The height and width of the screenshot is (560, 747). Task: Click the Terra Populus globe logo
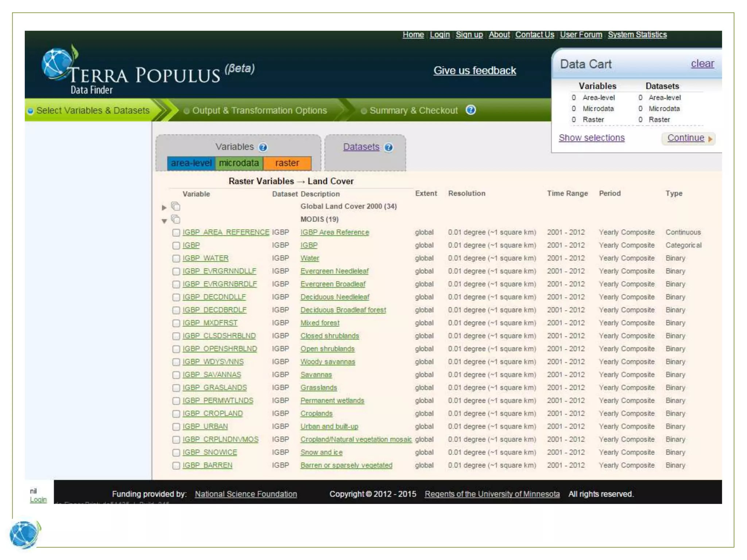click(58, 64)
